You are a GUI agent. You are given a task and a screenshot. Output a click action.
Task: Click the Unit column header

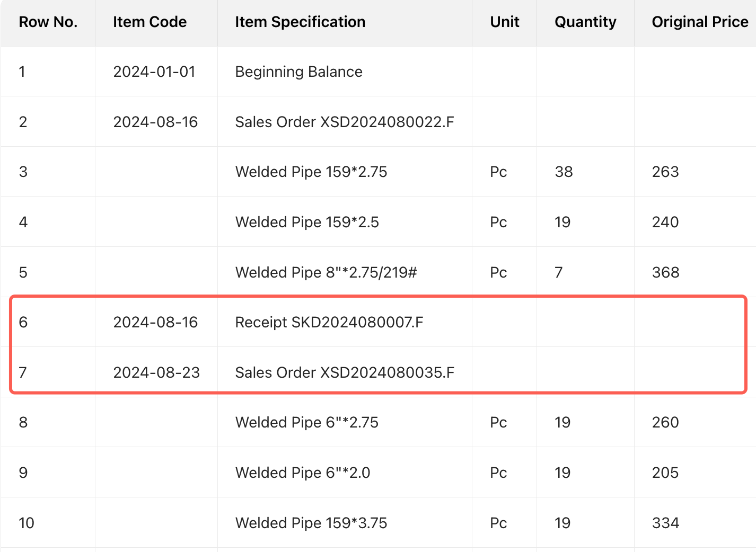pyautogui.click(x=504, y=22)
